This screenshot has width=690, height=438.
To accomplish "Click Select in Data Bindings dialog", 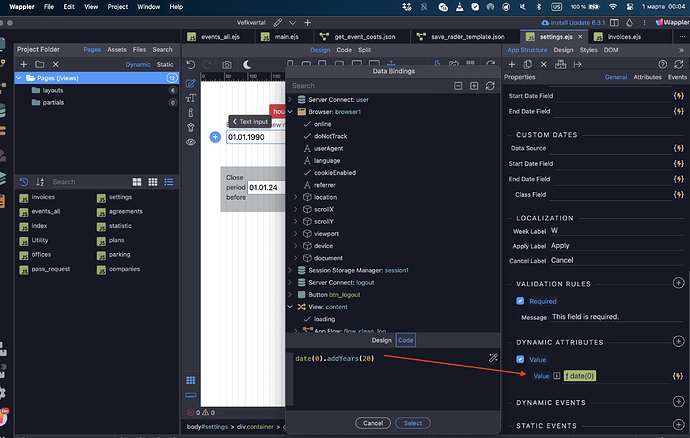I will pyautogui.click(x=413, y=423).
